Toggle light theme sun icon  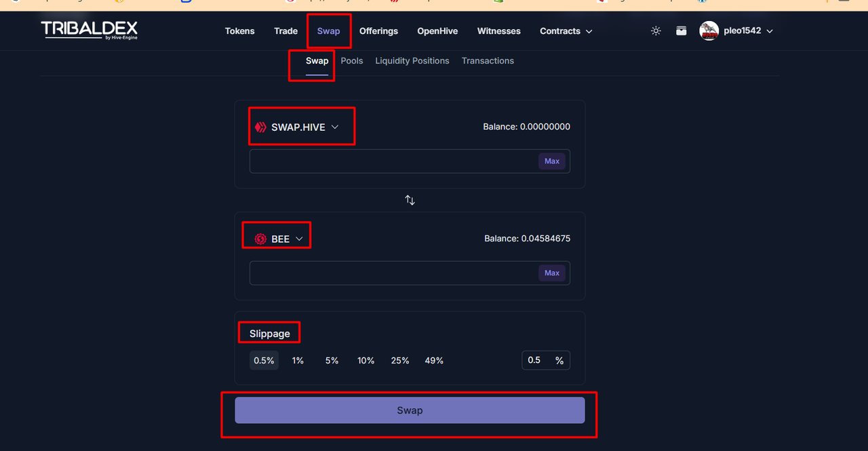[656, 31]
